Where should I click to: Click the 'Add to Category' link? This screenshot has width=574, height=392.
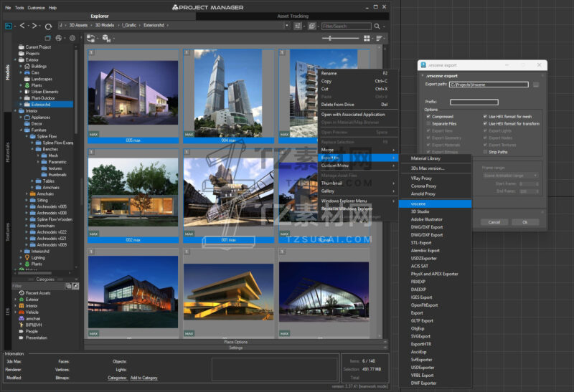tap(143, 377)
